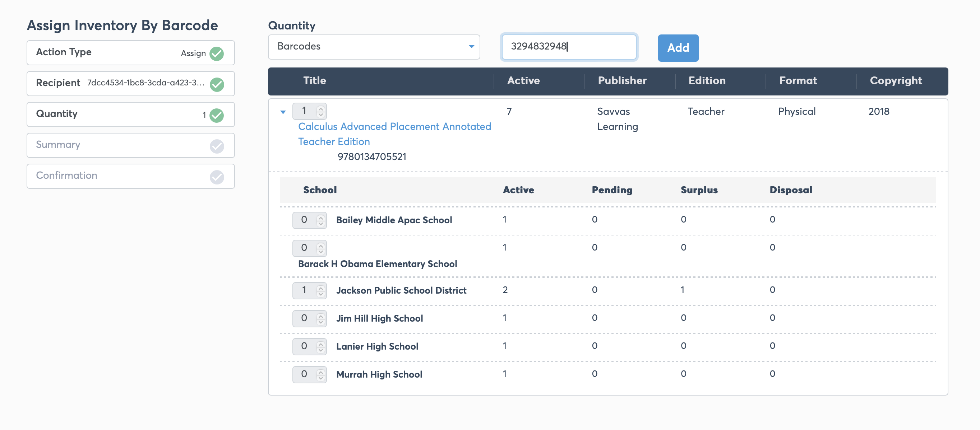The width and height of the screenshot is (980, 430).
Task: Click the green checkmark on Action Type
Action: coord(217,53)
